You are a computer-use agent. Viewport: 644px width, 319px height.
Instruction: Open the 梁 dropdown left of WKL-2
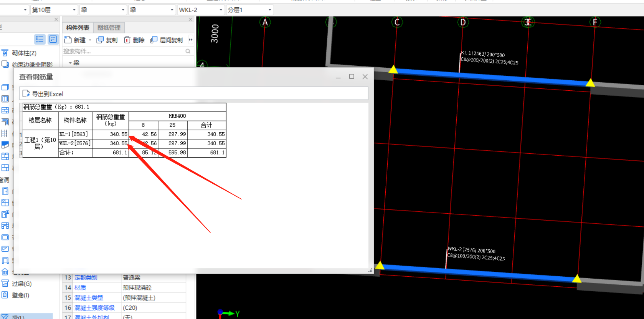172,10
